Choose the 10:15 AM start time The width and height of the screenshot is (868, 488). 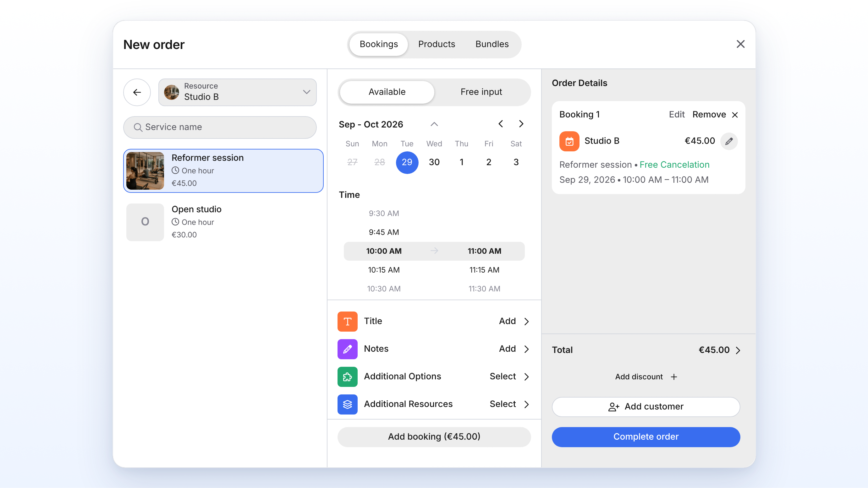point(384,270)
